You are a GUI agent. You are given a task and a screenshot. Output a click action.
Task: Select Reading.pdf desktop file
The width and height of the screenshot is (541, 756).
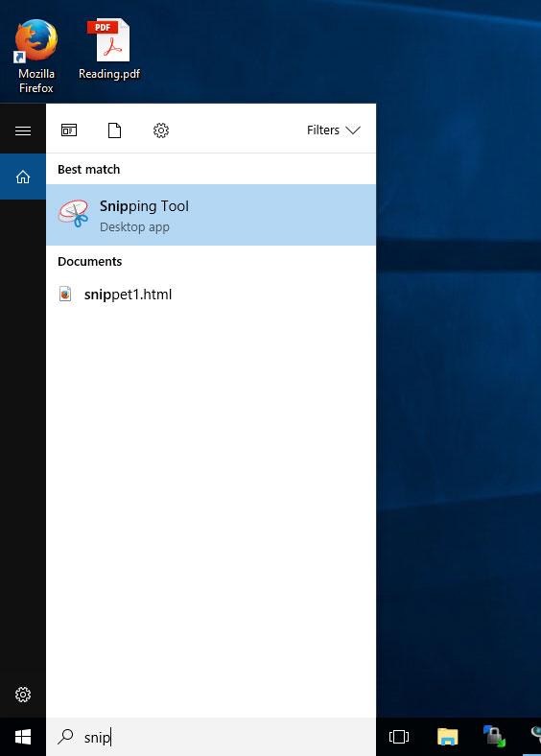pos(109,49)
